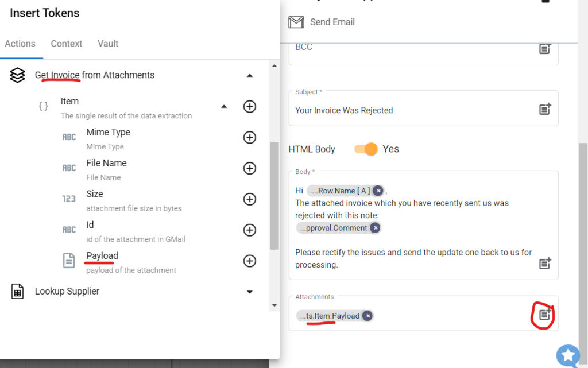Screen dimensions: 588x368
Task: Click the 123 icon beside Size
Action: pos(69,199)
